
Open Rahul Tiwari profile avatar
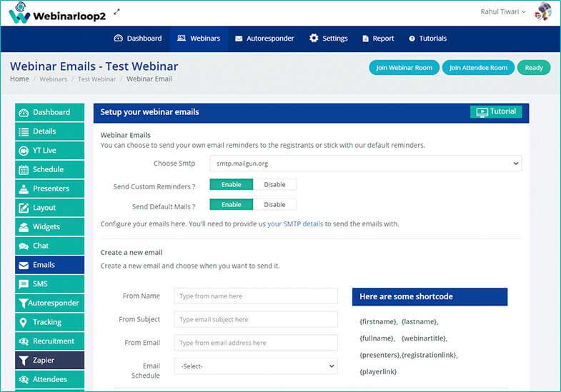tap(543, 11)
